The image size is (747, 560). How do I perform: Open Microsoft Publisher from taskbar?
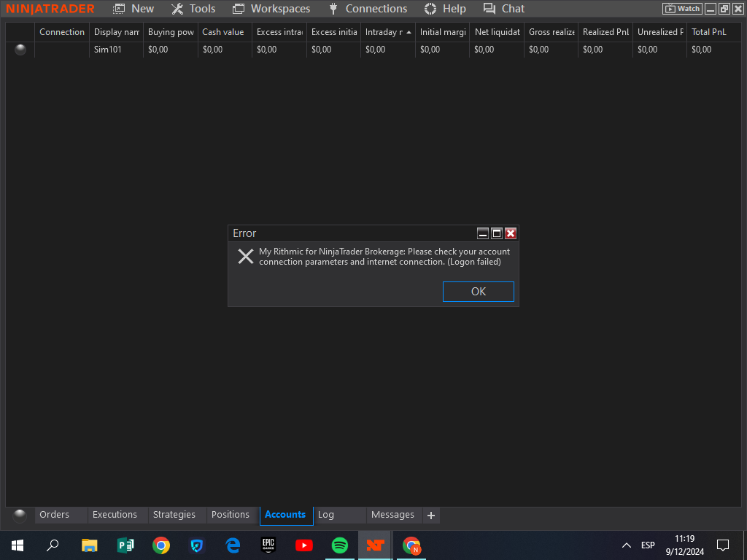(x=125, y=545)
